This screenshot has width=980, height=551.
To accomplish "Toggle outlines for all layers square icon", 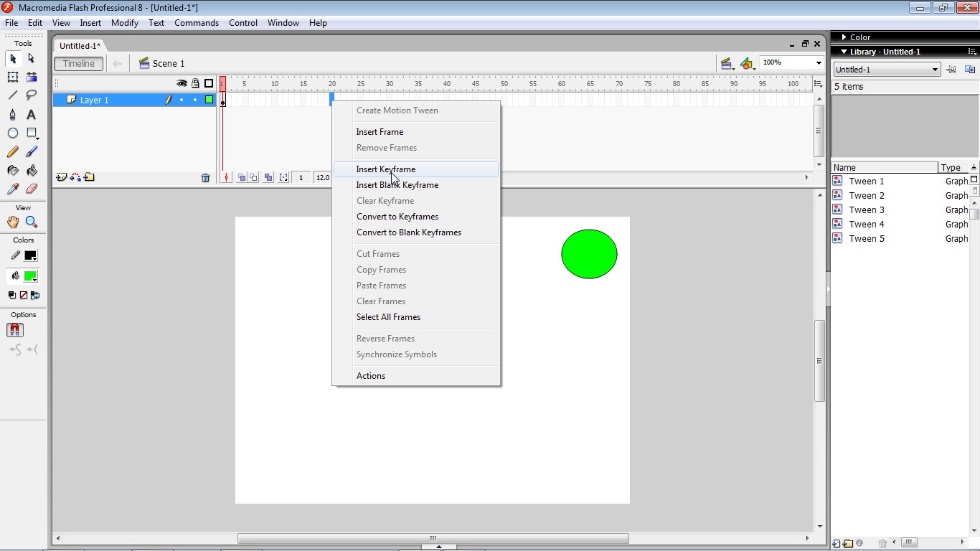I will tap(209, 83).
